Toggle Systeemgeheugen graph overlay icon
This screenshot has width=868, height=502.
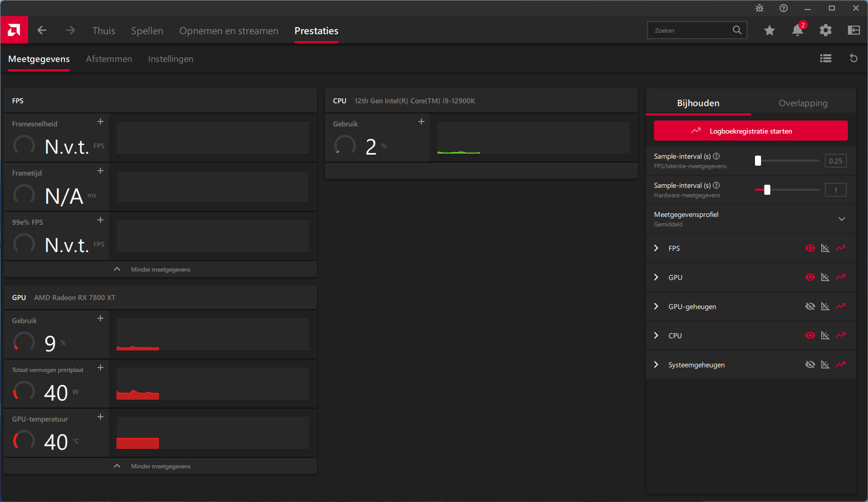[x=825, y=364]
